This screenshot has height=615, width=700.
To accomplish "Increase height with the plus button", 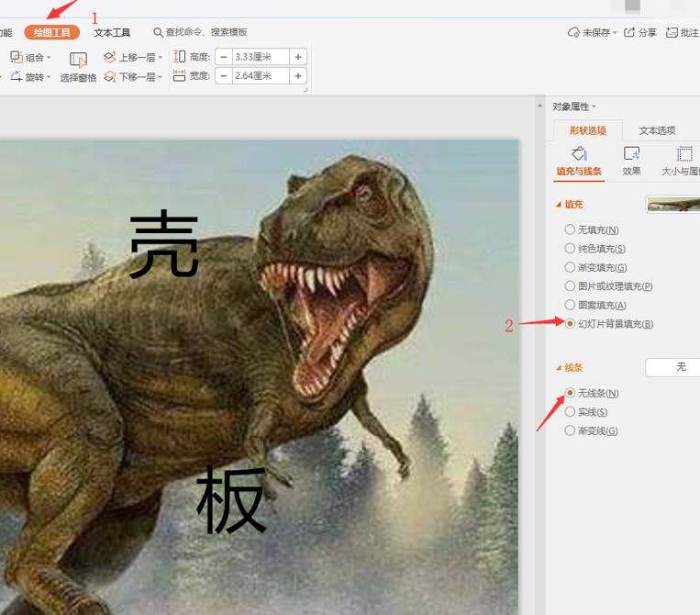I will tap(298, 57).
